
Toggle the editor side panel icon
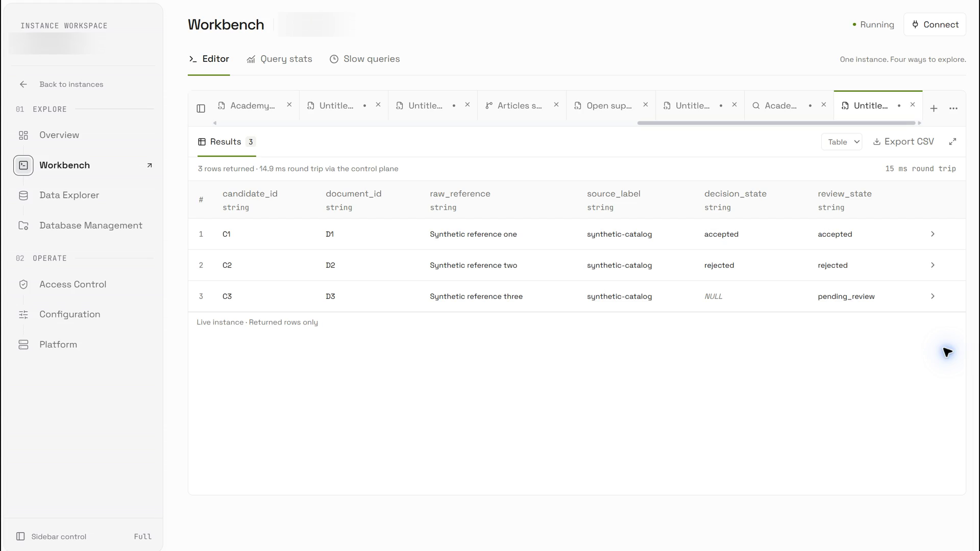click(201, 108)
